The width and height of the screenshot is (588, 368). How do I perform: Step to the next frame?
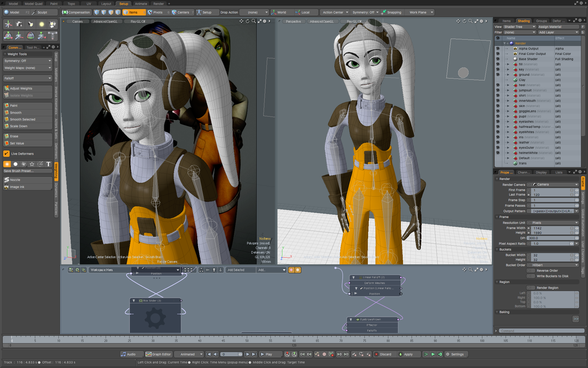pyautogui.click(x=247, y=354)
